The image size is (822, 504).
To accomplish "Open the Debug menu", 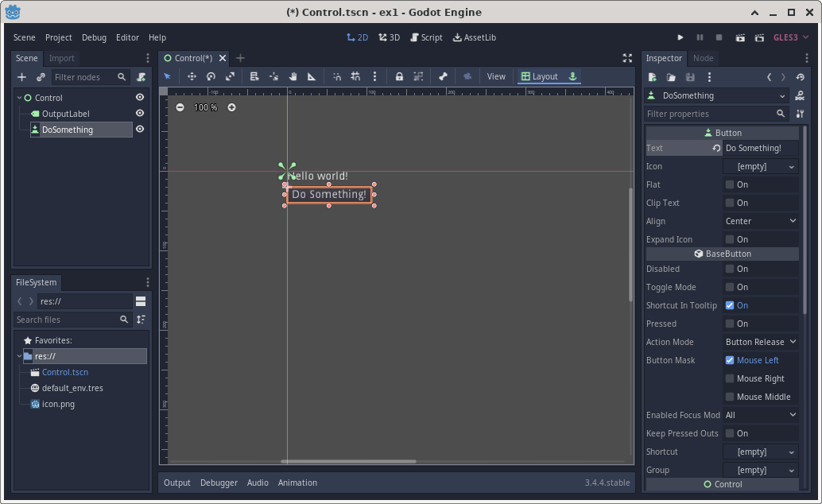I will click(x=94, y=37).
